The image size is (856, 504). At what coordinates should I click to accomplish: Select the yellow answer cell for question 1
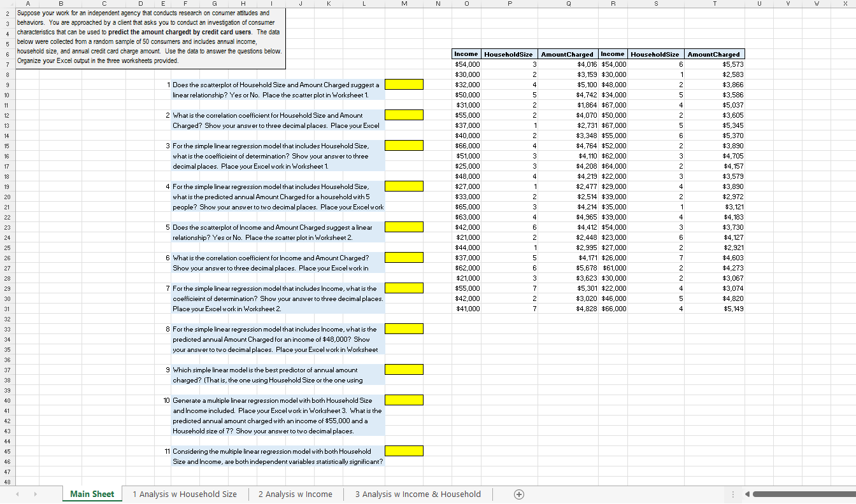(x=404, y=85)
